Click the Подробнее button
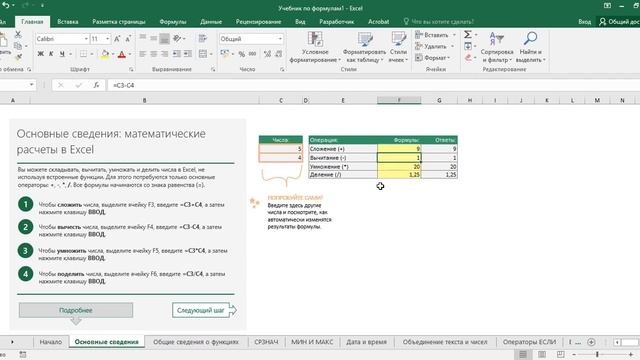The width and height of the screenshot is (640, 360). pyautogui.click(x=76, y=310)
